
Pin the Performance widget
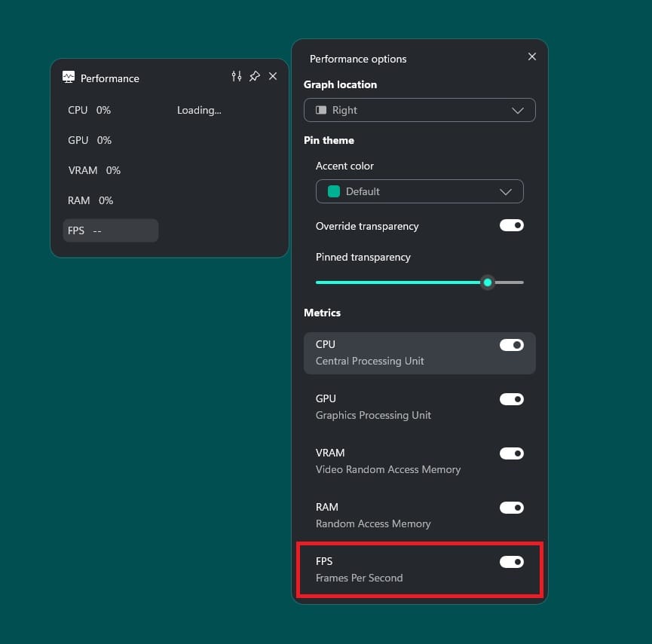point(255,76)
